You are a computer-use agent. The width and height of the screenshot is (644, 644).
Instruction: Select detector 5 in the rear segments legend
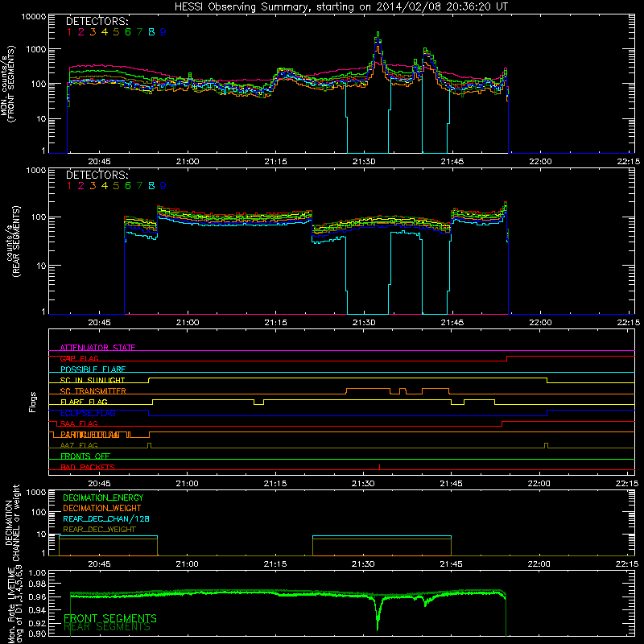click(116, 186)
